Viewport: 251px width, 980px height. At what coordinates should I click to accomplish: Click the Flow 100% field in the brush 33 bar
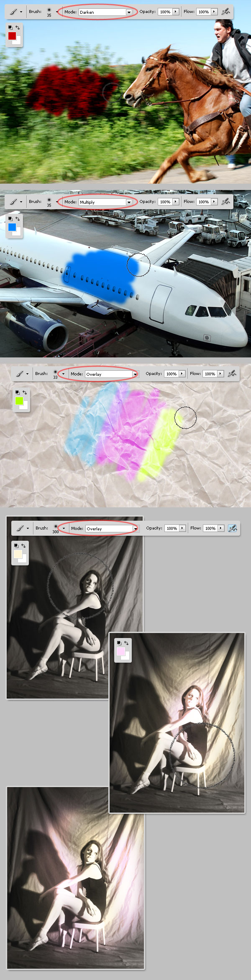pos(210,374)
